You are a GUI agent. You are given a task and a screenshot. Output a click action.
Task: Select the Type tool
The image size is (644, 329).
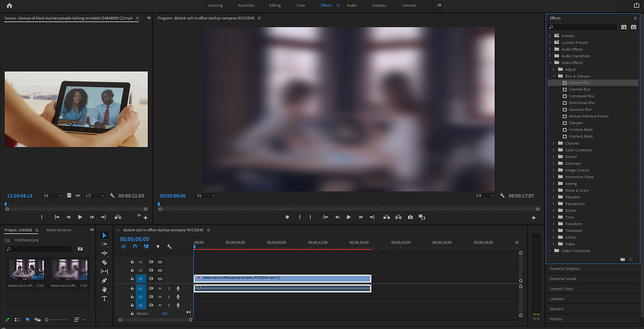(x=105, y=298)
